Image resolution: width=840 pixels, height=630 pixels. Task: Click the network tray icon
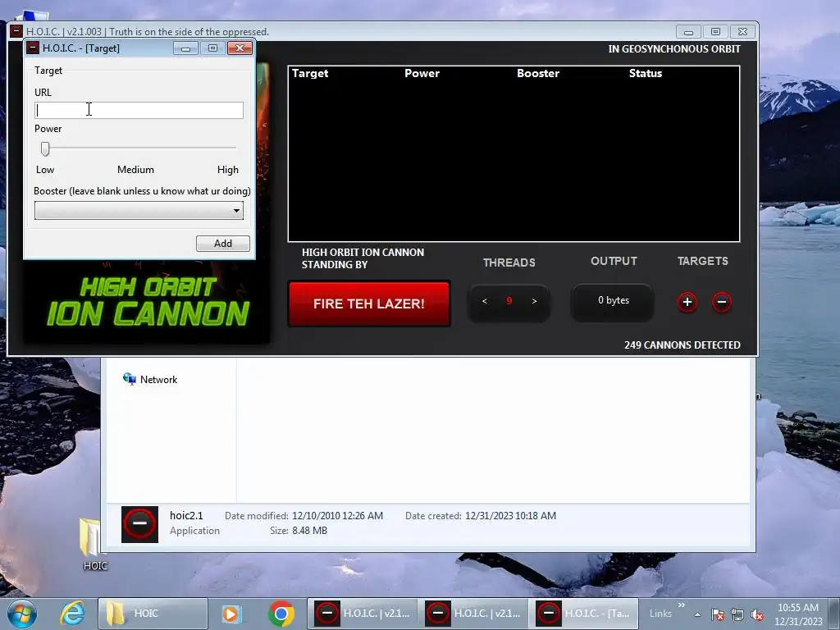point(737,614)
